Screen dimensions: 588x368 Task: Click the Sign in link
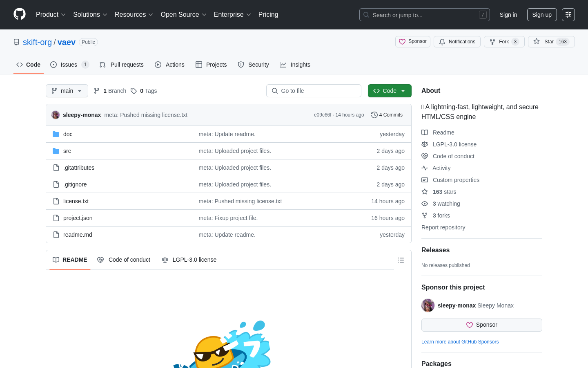click(508, 15)
